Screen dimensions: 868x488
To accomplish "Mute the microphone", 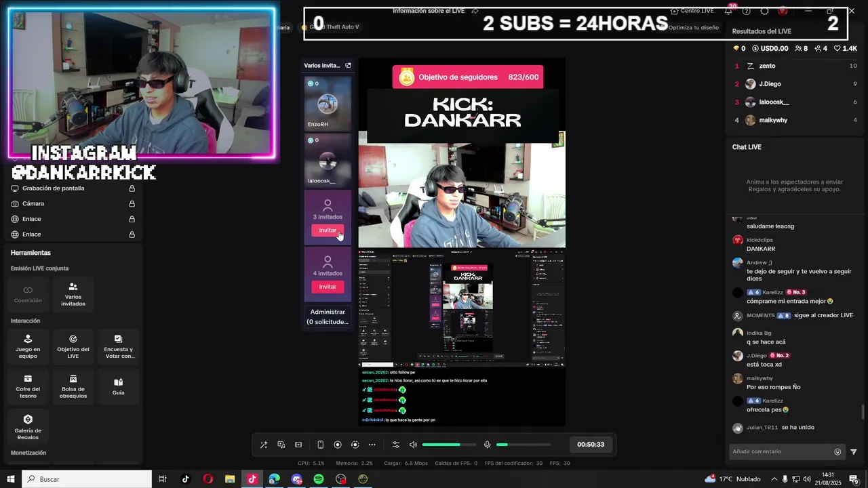I will click(487, 445).
